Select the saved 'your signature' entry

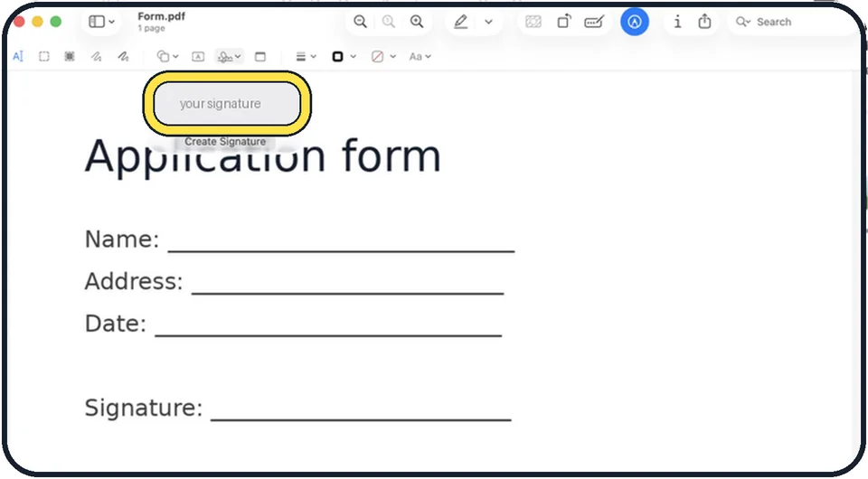click(x=227, y=103)
